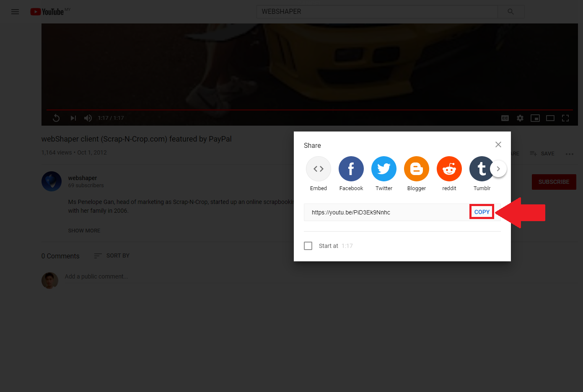
Task: Share the video to Blogger
Action: click(417, 174)
